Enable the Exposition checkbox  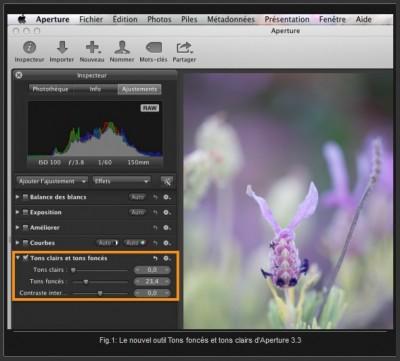pyautogui.click(x=25, y=213)
